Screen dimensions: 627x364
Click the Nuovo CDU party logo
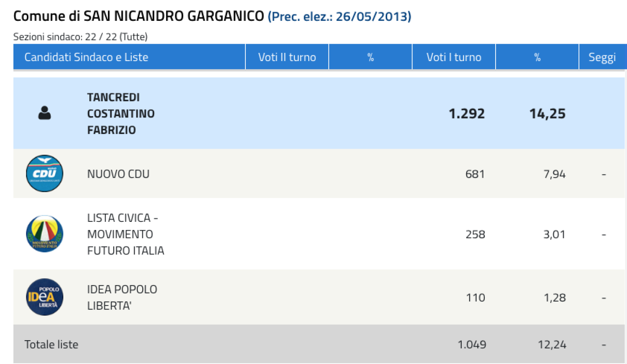coord(45,174)
